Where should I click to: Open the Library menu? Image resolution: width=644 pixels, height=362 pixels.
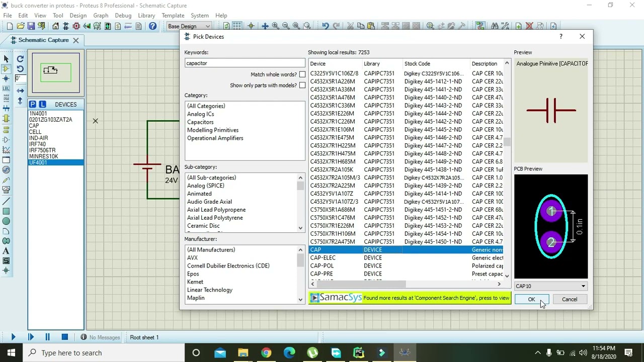pos(146,16)
